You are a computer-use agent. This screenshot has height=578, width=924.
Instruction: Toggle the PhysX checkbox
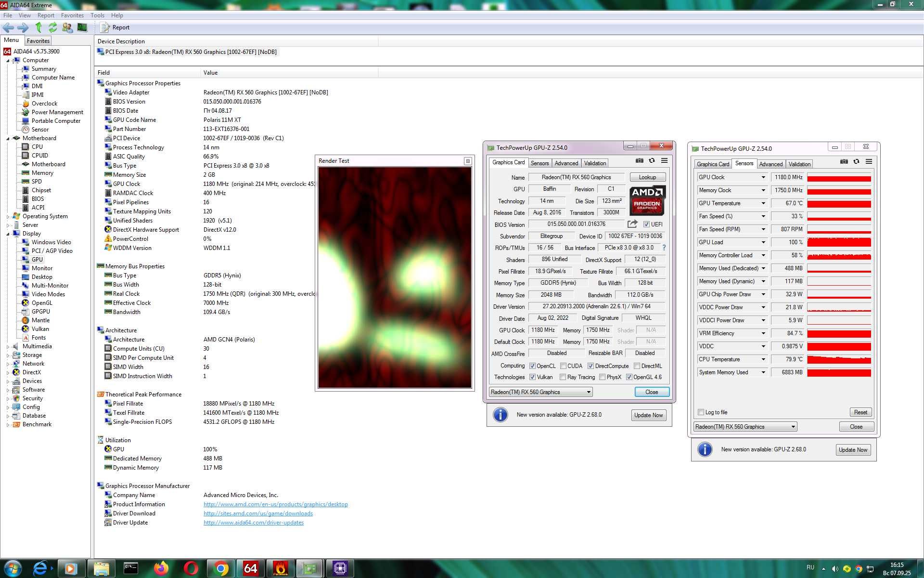pyautogui.click(x=602, y=377)
